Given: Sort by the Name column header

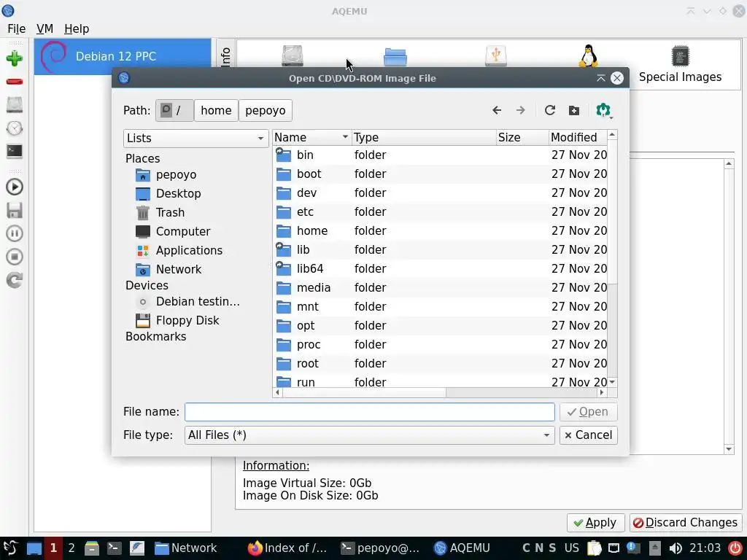Looking at the screenshot, I should (311, 137).
